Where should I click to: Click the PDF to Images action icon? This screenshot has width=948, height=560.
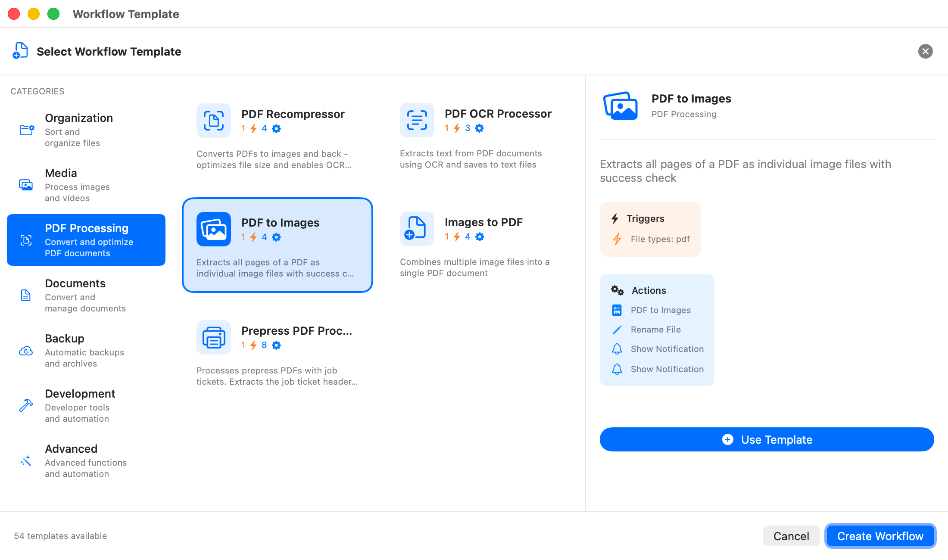pyautogui.click(x=617, y=310)
